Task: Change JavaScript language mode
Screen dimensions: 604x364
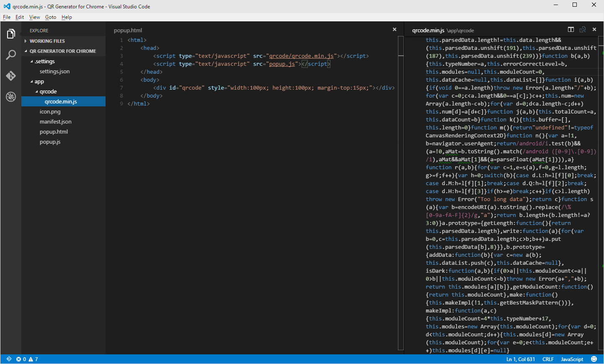Action: [x=572, y=359]
